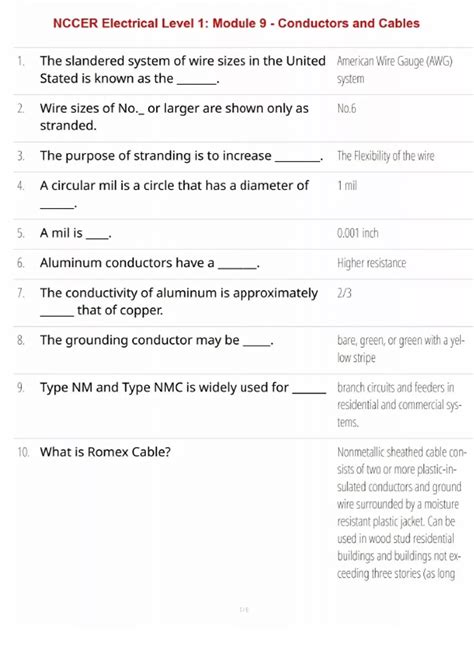Select question 3 about purpose of stranding
Screen dimensions: 474x671
(181, 156)
